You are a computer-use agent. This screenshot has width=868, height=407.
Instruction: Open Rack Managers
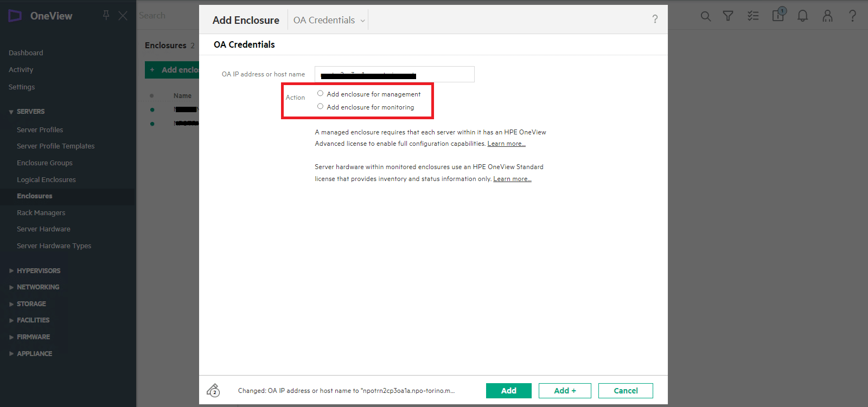41,212
